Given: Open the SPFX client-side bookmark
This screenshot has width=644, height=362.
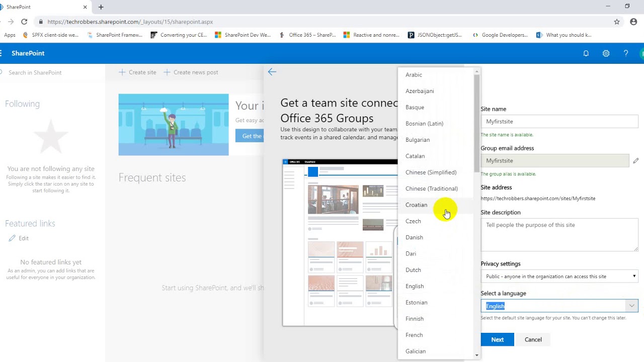Looking at the screenshot, I should pyautogui.click(x=51, y=35).
